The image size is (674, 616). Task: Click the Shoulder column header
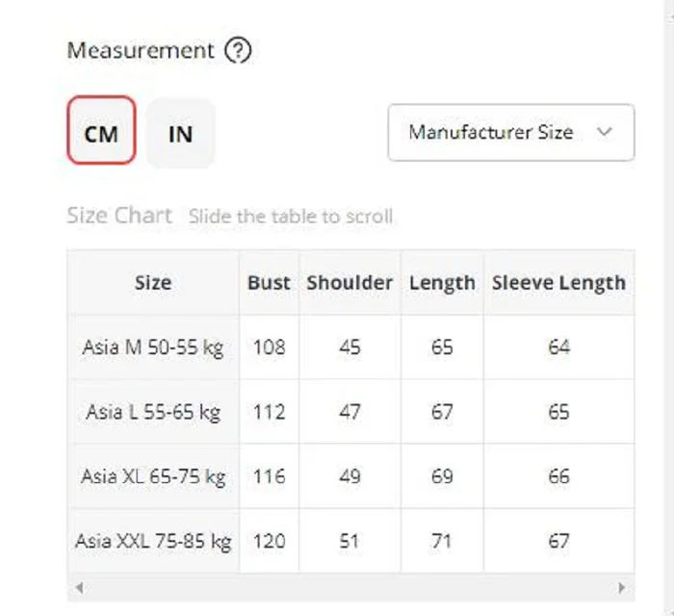350,282
